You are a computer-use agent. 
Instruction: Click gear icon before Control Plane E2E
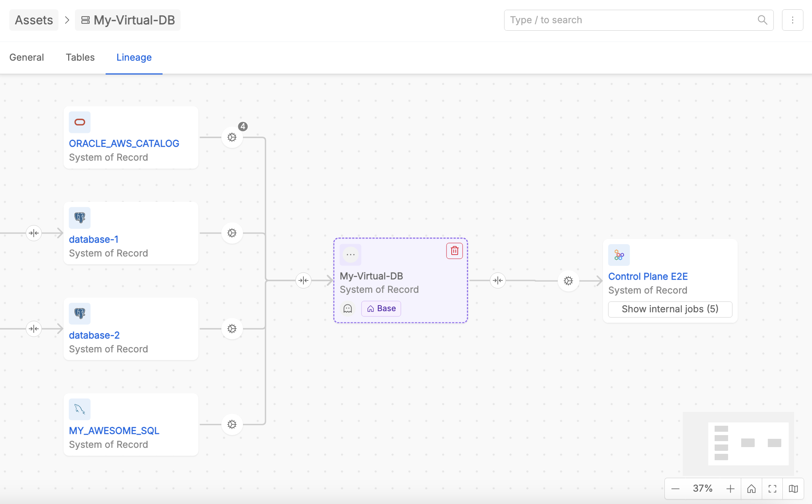point(568,281)
